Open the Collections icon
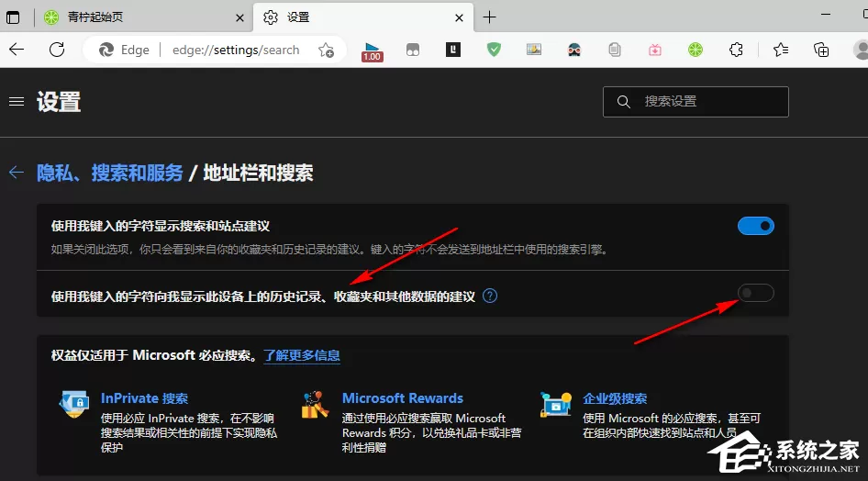The image size is (868, 481). tap(821, 50)
